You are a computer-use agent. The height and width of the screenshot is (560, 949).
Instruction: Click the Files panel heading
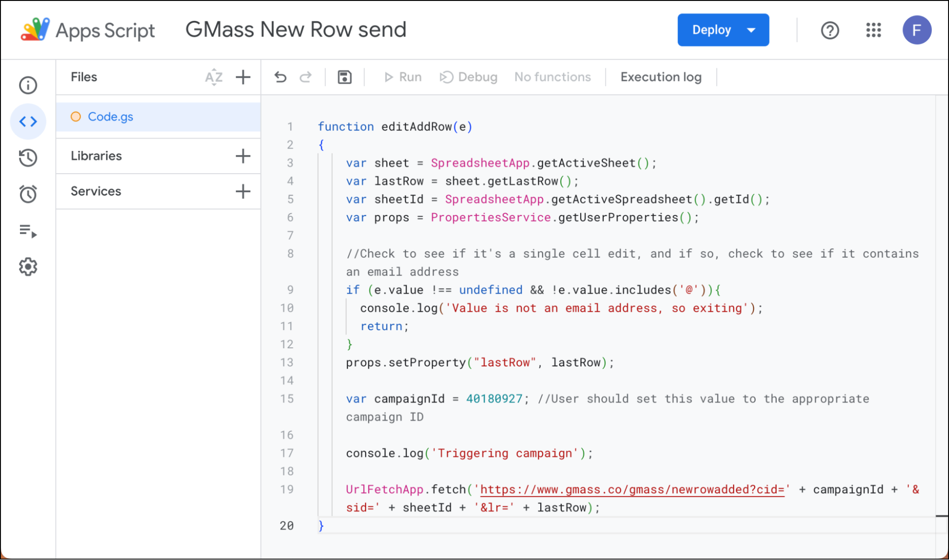(84, 77)
